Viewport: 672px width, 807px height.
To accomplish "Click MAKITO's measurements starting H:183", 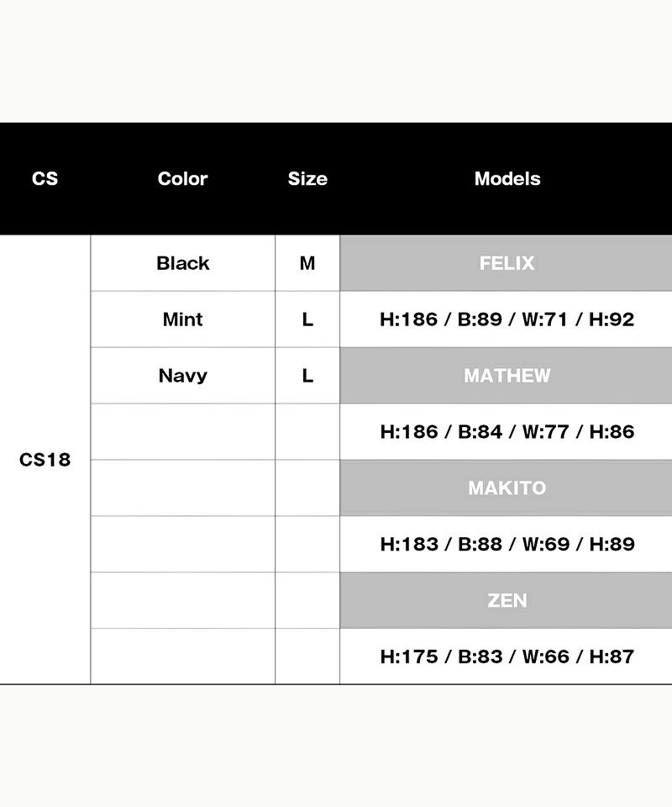I will point(507,544).
